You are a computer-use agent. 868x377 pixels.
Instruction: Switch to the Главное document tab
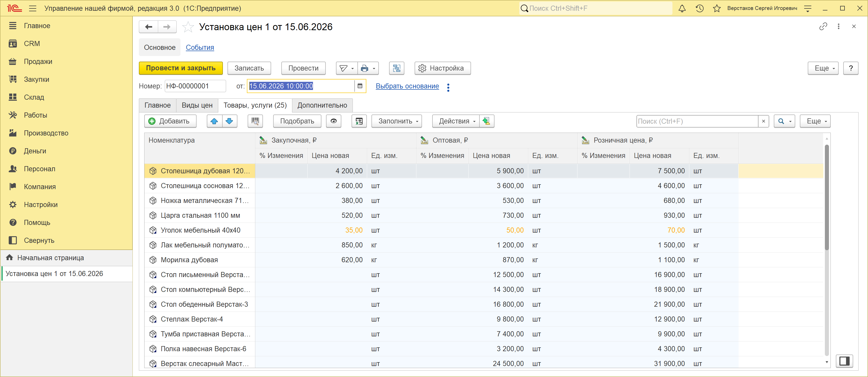[x=158, y=106]
